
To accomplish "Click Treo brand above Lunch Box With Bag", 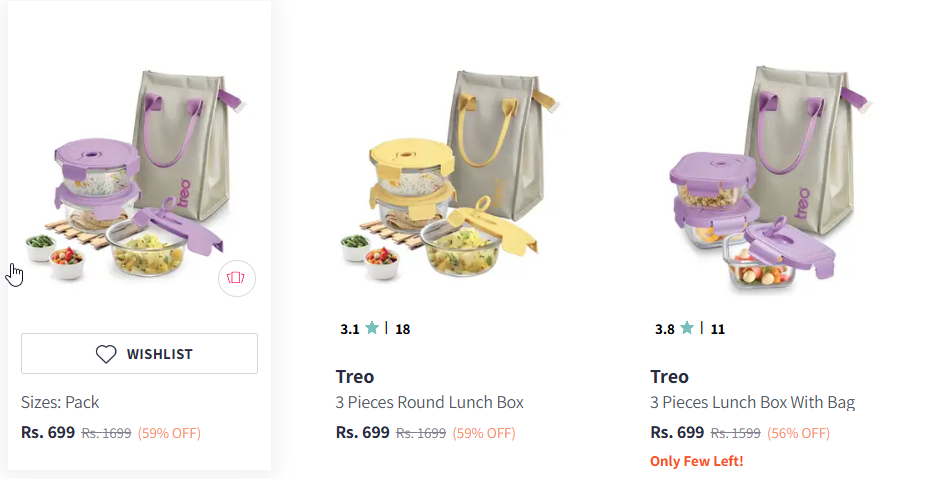I will pyautogui.click(x=669, y=377).
